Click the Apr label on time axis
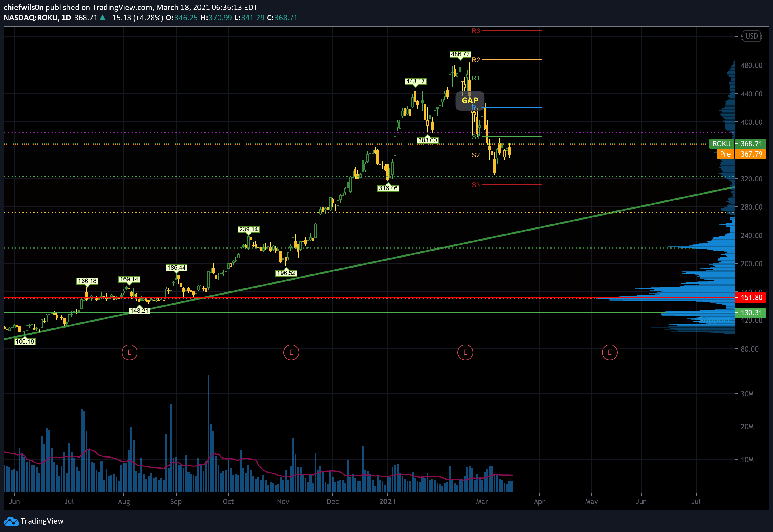773x532 pixels. click(539, 502)
